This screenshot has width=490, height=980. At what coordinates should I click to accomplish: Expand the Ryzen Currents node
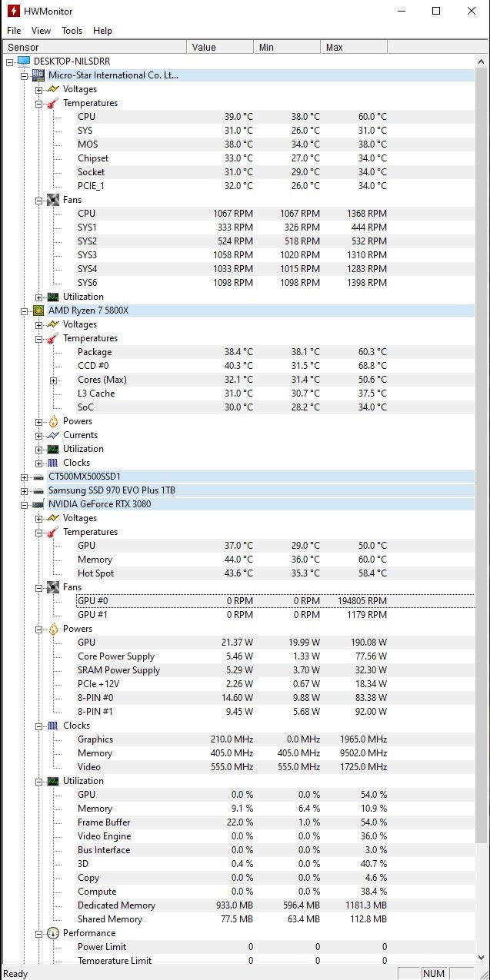(39, 435)
